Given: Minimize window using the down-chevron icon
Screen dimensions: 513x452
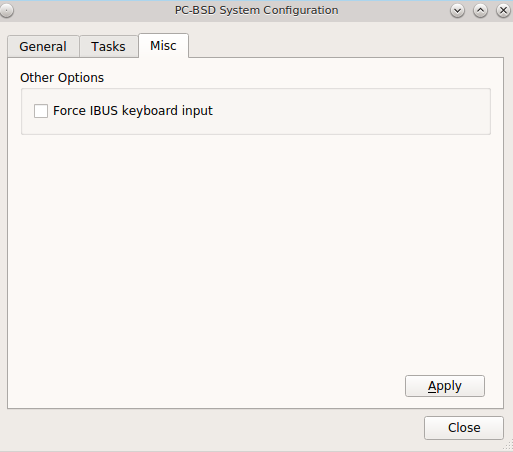Looking at the screenshot, I should tap(457, 11).
